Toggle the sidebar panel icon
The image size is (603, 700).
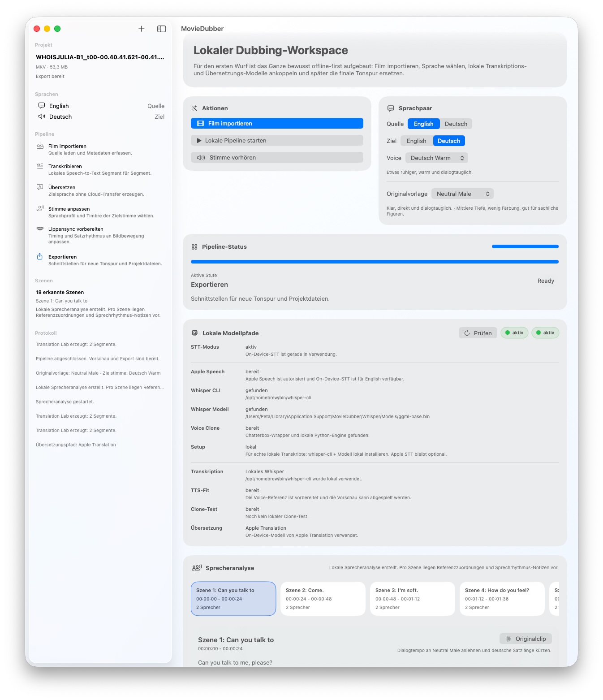pos(162,29)
